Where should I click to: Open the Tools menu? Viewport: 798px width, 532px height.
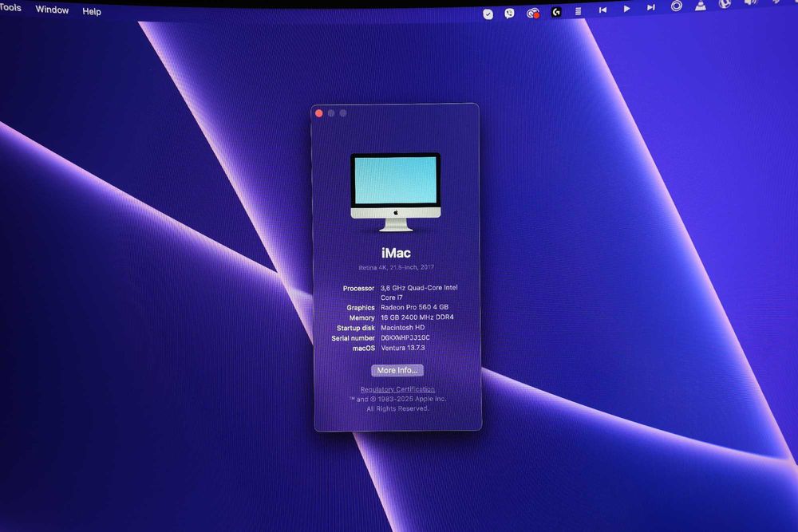point(10,8)
